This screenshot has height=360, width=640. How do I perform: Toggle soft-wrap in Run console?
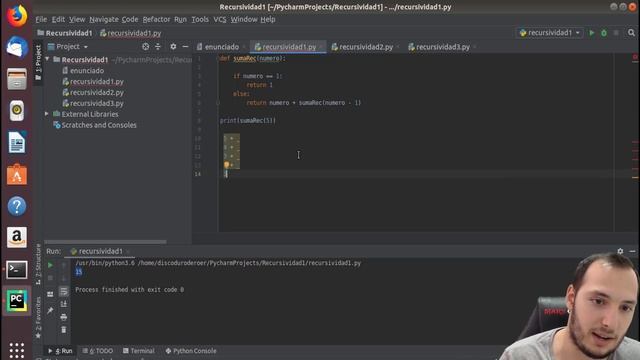coord(64,291)
